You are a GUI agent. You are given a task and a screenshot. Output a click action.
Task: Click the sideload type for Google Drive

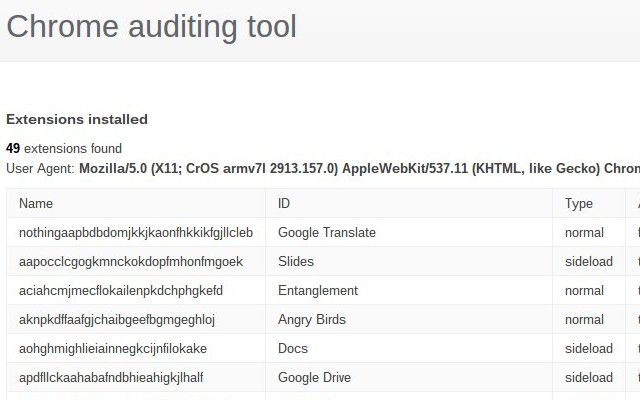pos(589,377)
